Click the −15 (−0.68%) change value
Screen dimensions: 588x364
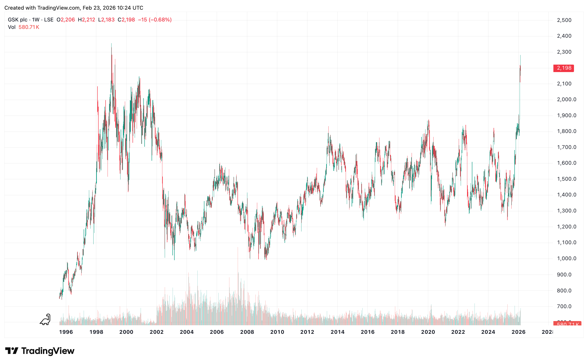coord(155,20)
